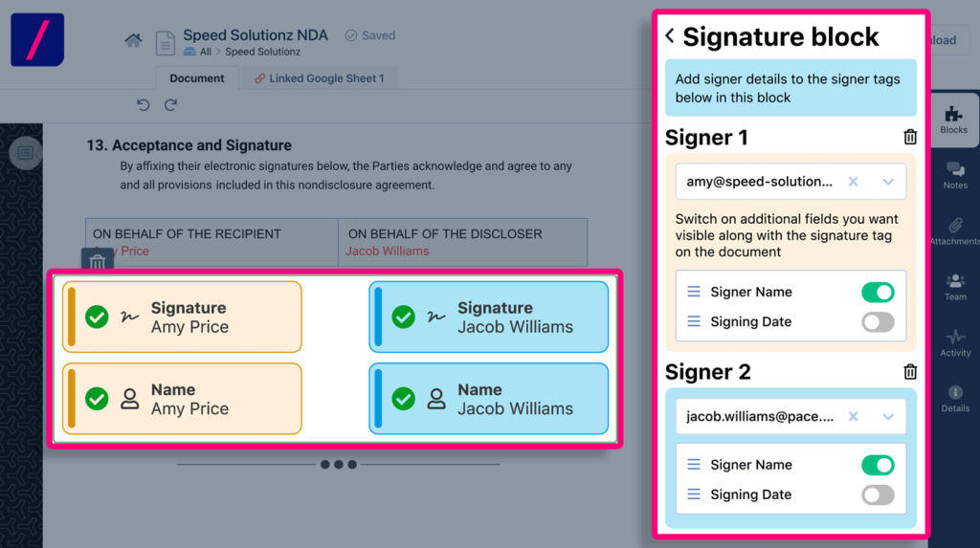Delete Signer 1 with trash icon
This screenshot has height=548, width=980.
pyautogui.click(x=910, y=137)
